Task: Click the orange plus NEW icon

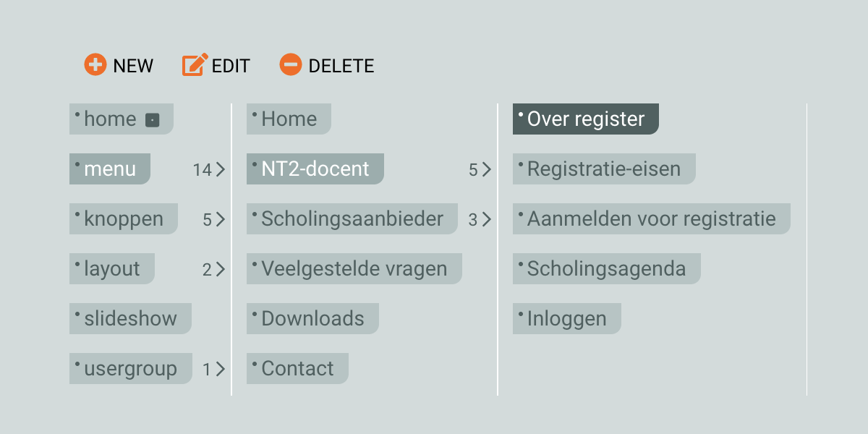Action: click(95, 65)
